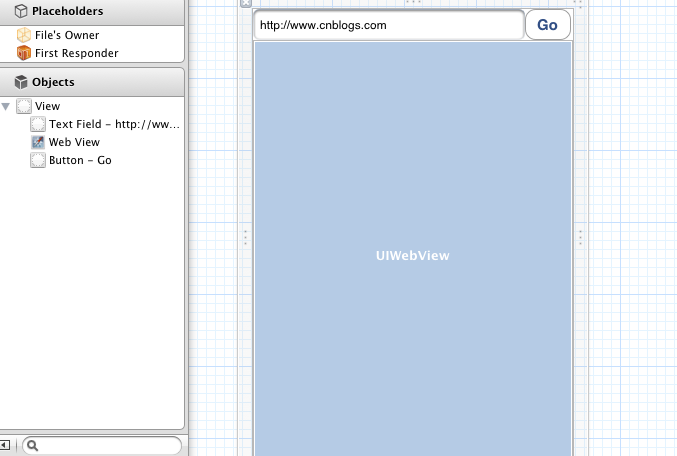Click the URL text field on canvas
Viewport: 677px width, 456px height.
point(389,25)
